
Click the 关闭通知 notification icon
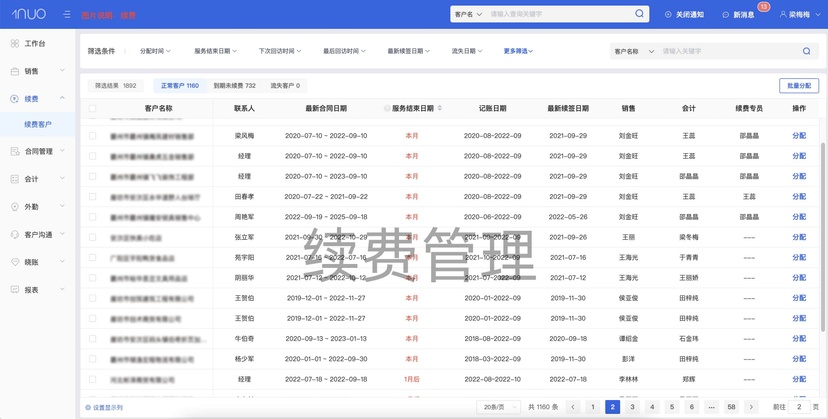coord(668,15)
